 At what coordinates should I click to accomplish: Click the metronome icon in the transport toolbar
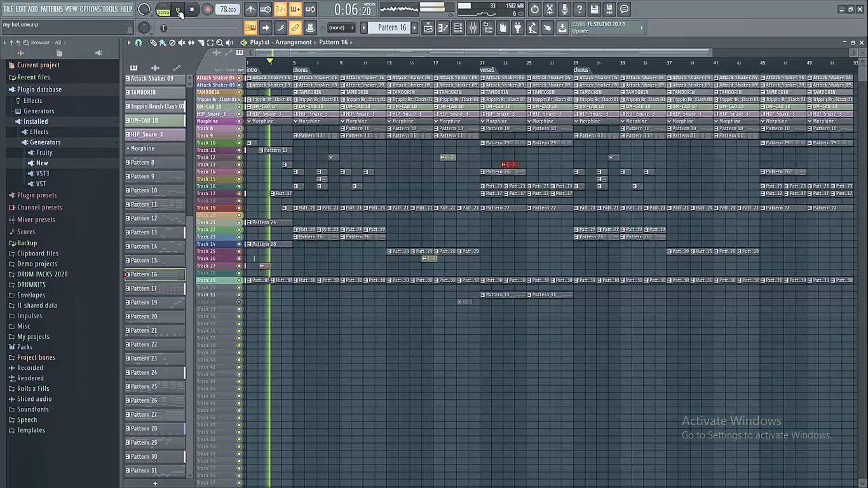pos(251,9)
